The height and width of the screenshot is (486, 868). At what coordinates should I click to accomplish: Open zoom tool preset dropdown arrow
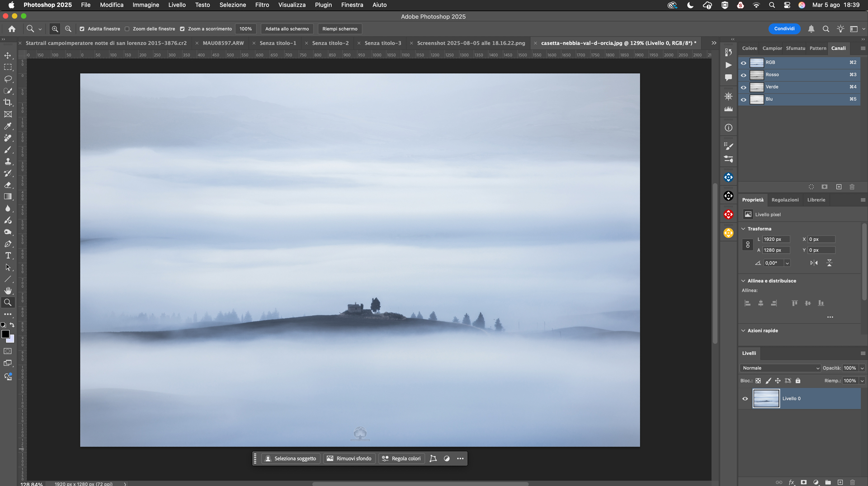(x=40, y=29)
